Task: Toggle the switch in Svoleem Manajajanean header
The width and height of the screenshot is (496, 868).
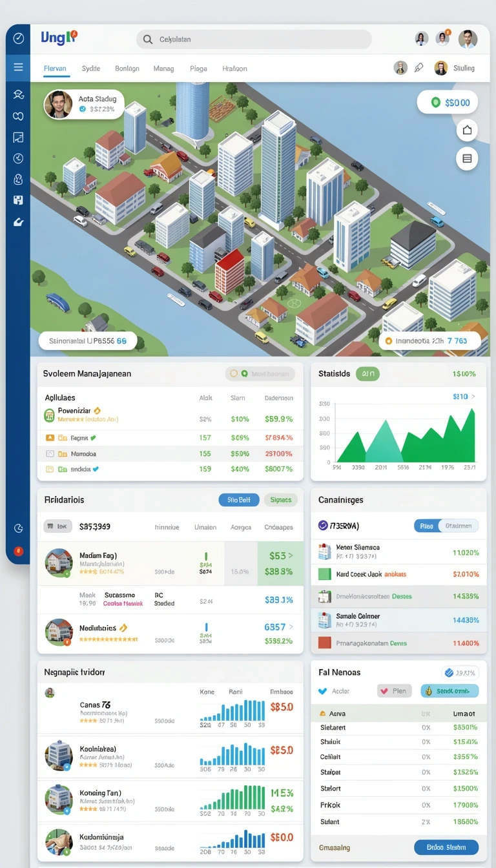Action: 260,373
